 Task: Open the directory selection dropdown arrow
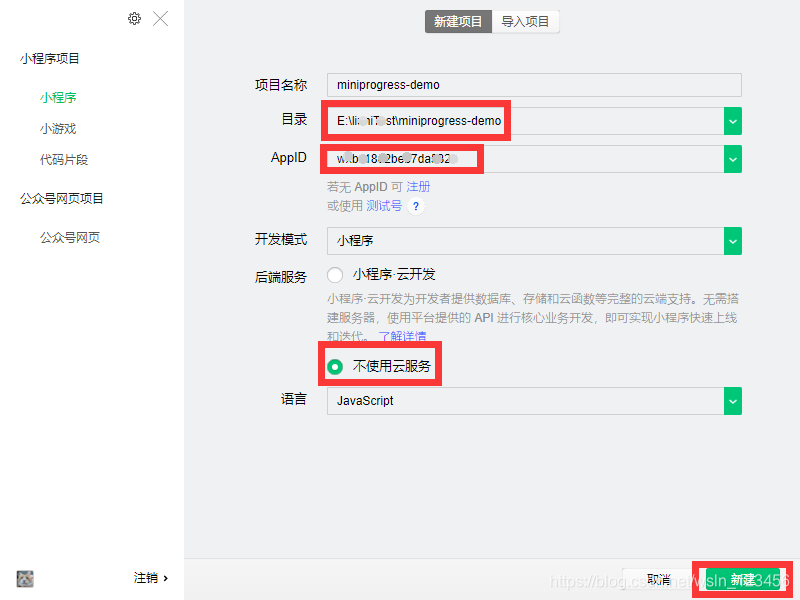coord(733,121)
